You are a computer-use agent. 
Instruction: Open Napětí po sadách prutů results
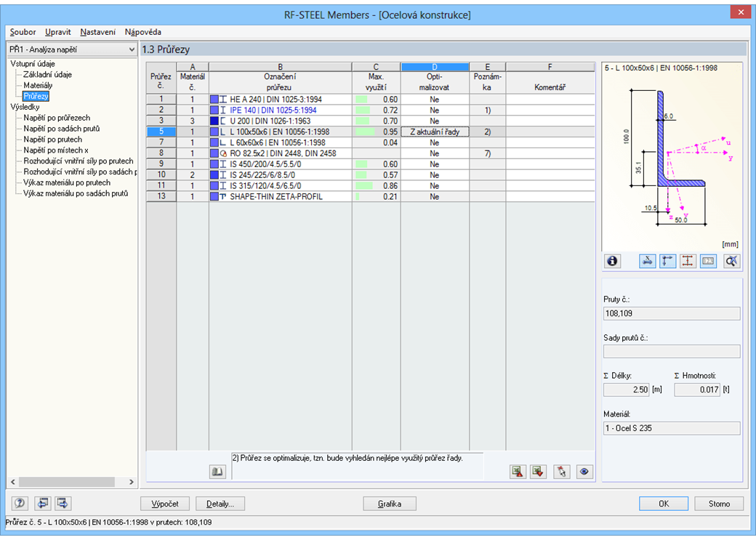coord(61,129)
